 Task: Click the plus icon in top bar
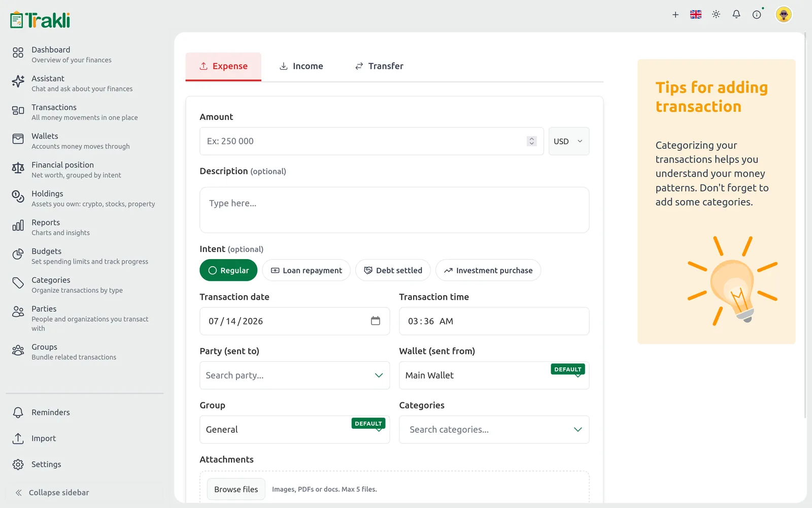675,15
